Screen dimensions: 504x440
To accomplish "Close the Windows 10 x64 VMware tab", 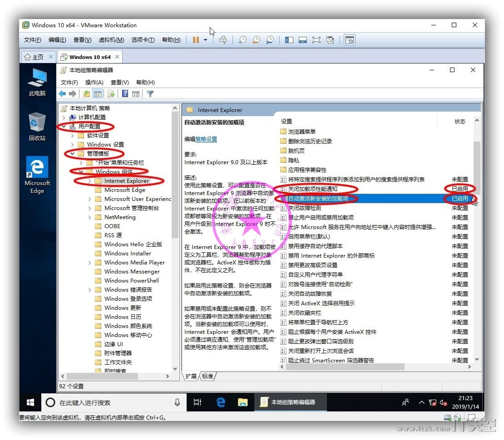I will pos(117,57).
